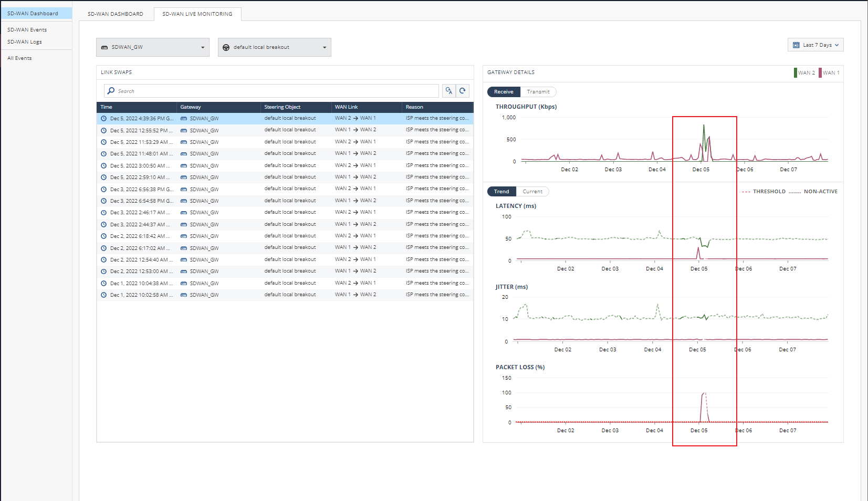Image resolution: width=868 pixels, height=501 pixels.
Task: Switch to the Transmit view
Action: pos(538,91)
